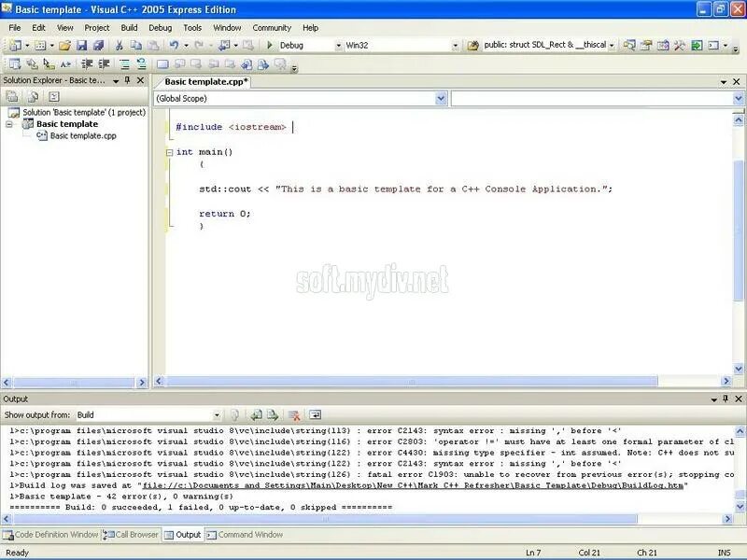This screenshot has height=560, width=747.
Task: Click the Open File folder icon
Action: 64,45
